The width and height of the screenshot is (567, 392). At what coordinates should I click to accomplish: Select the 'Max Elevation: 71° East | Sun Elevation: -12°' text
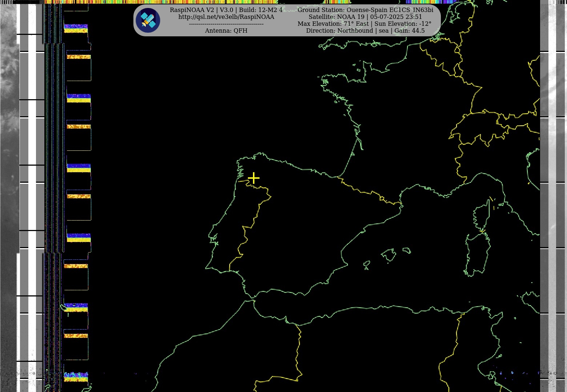pyautogui.click(x=365, y=24)
